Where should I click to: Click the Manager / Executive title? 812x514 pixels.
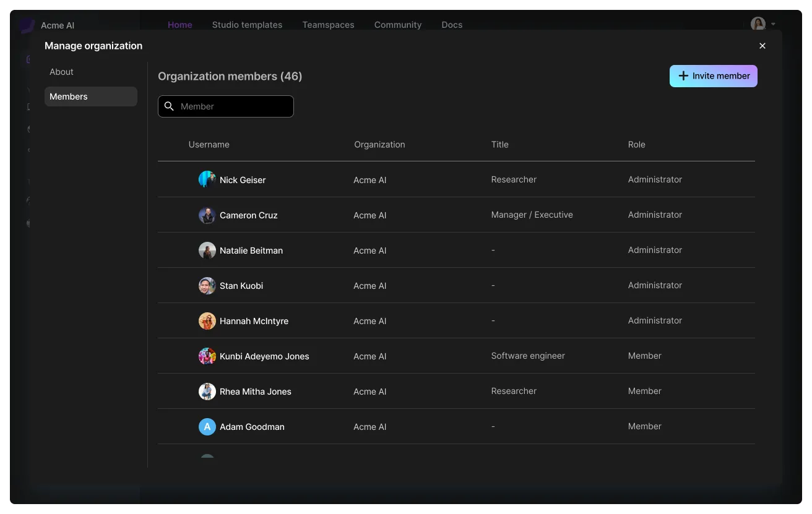pos(532,215)
